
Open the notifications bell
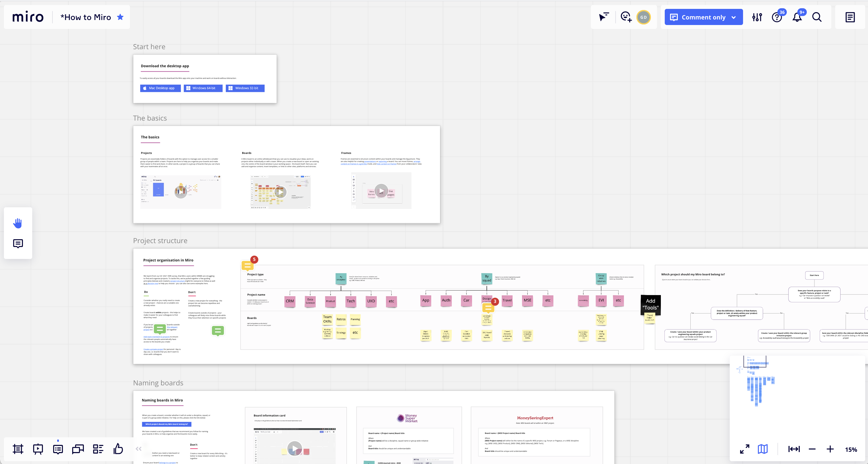(797, 18)
